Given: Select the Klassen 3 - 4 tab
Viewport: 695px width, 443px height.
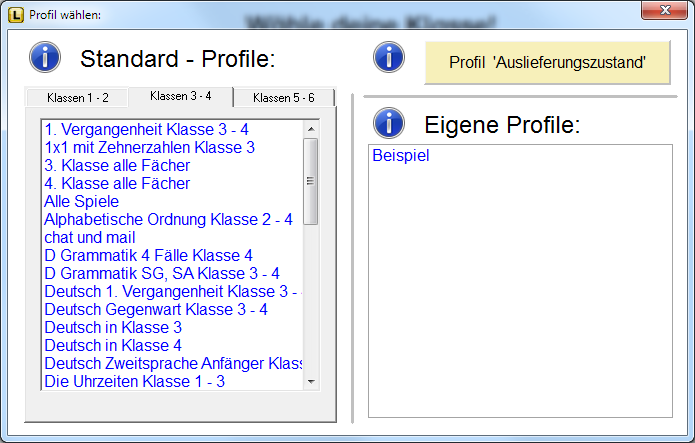Looking at the screenshot, I should [x=181, y=96].
